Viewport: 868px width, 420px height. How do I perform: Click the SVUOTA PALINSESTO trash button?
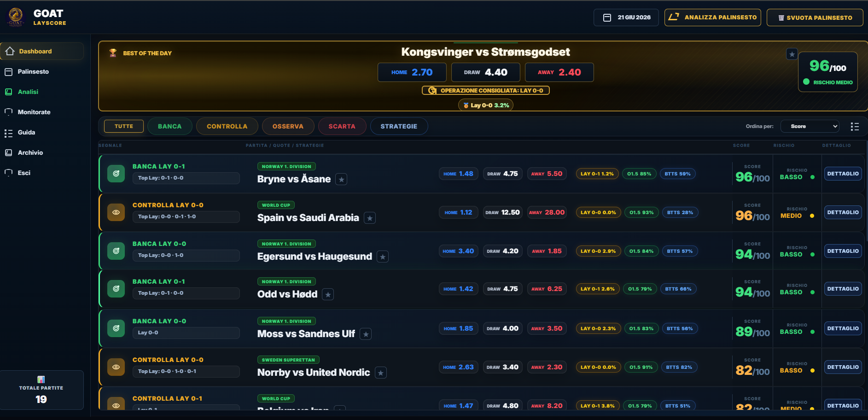click(815, 17)
